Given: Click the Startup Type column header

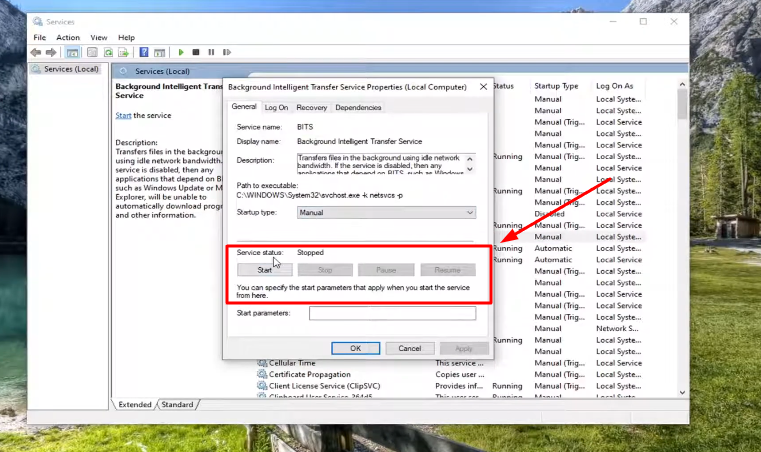Looking at the screenshot, I should pyautogui.click(x=556, y=86).
